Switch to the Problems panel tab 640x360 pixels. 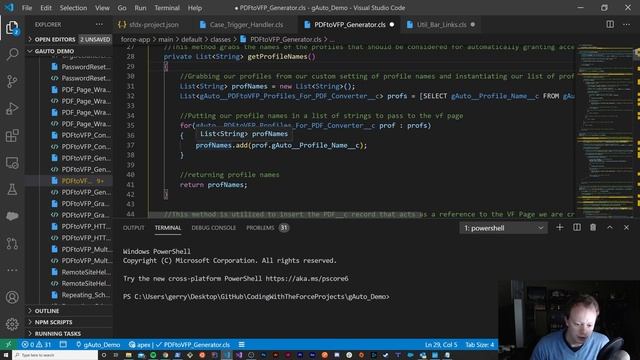(267, 228)
